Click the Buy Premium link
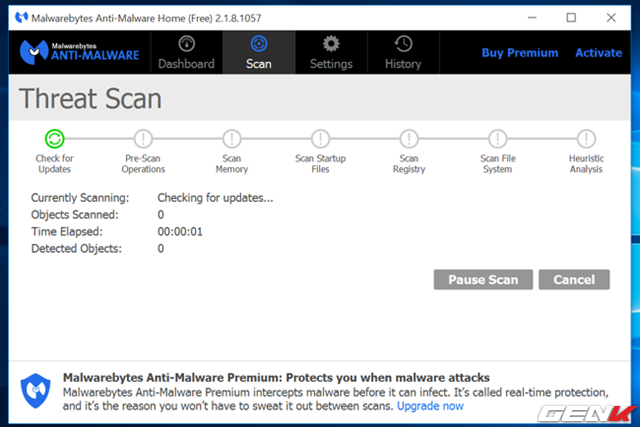This screenshot has width=640, height=427. [x=520, y=53]
